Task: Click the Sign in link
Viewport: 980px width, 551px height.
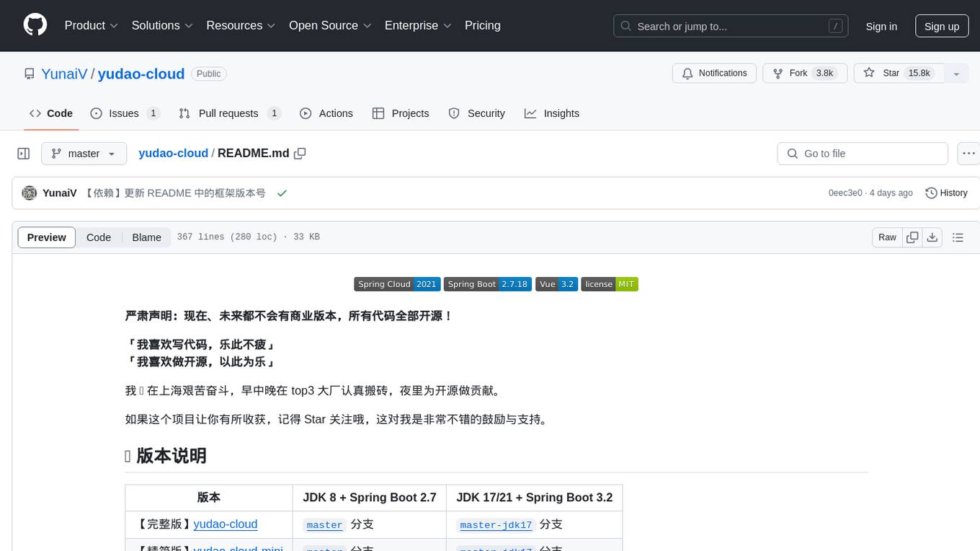Action: tap(881, 26)
